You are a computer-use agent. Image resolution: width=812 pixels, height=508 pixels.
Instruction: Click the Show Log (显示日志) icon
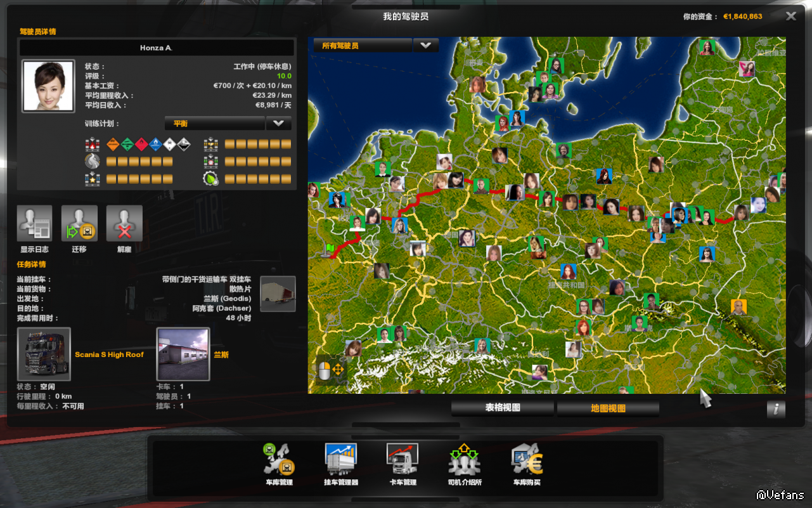tap(34, 224)
